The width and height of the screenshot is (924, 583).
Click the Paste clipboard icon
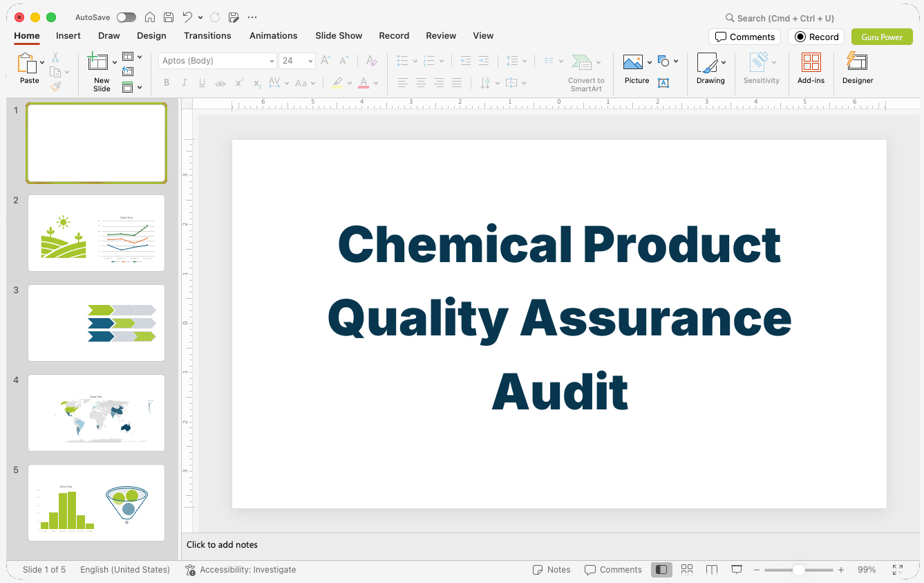[27, 63]
